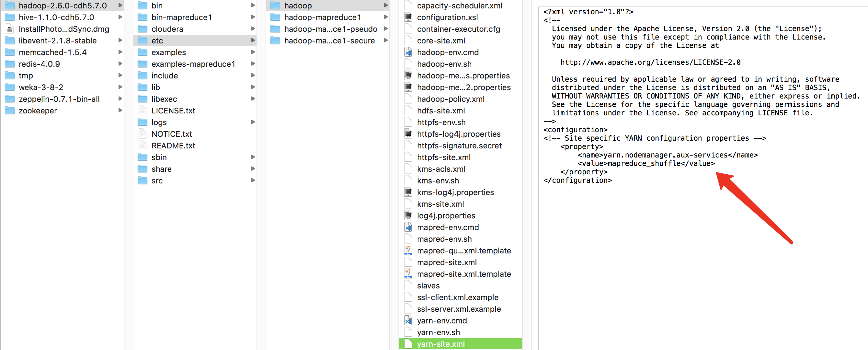This screenshot has width=868, height=350.
Task: Click the configuration.xsl file icon
Action: click(408, 17)
